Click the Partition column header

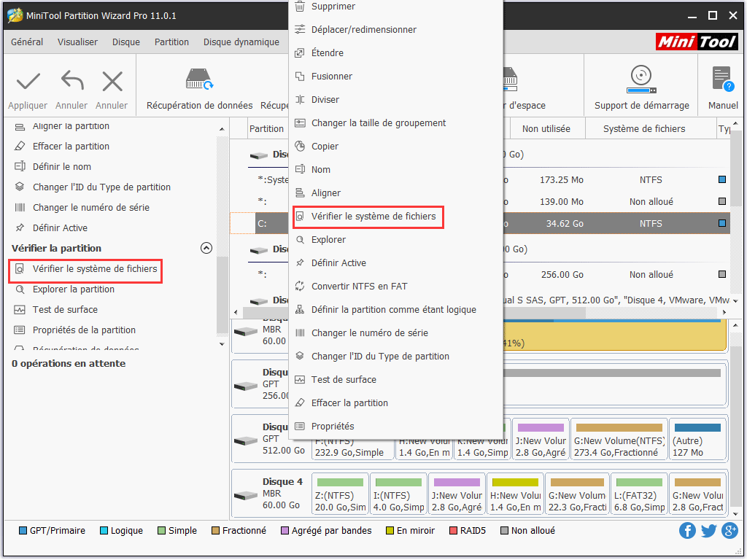click(266, 128)
